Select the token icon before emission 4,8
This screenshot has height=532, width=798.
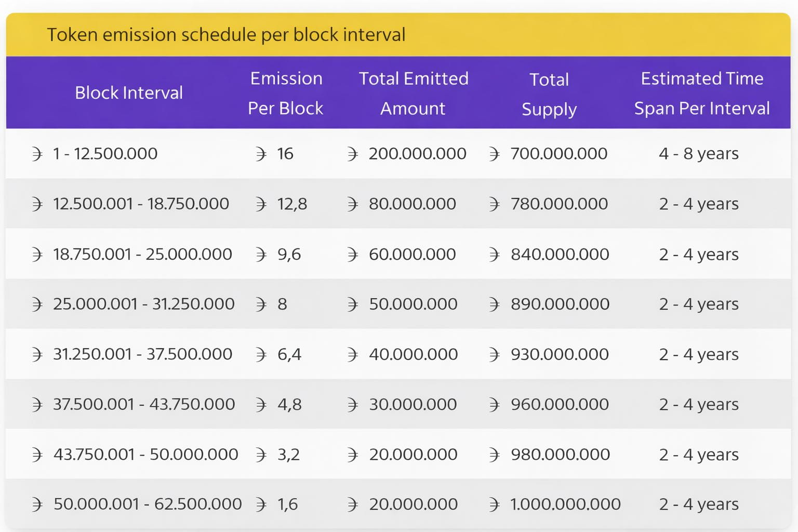(261, 405)
